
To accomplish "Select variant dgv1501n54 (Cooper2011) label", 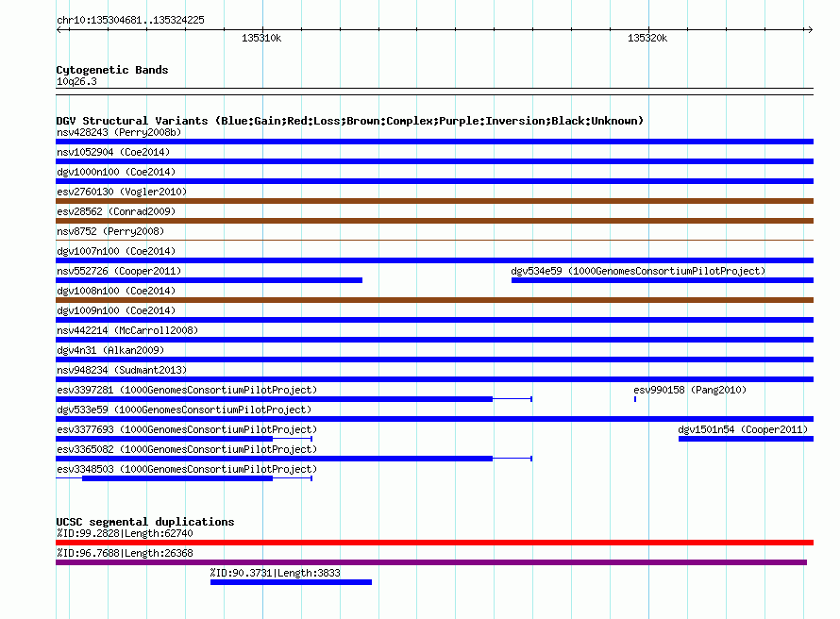I will [743, 429].
